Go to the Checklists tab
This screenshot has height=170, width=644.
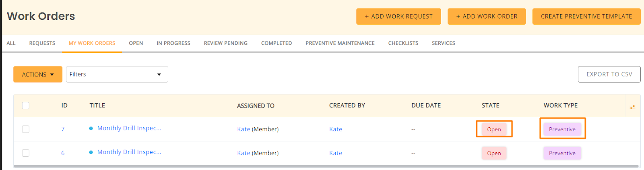tap(403, 43)
